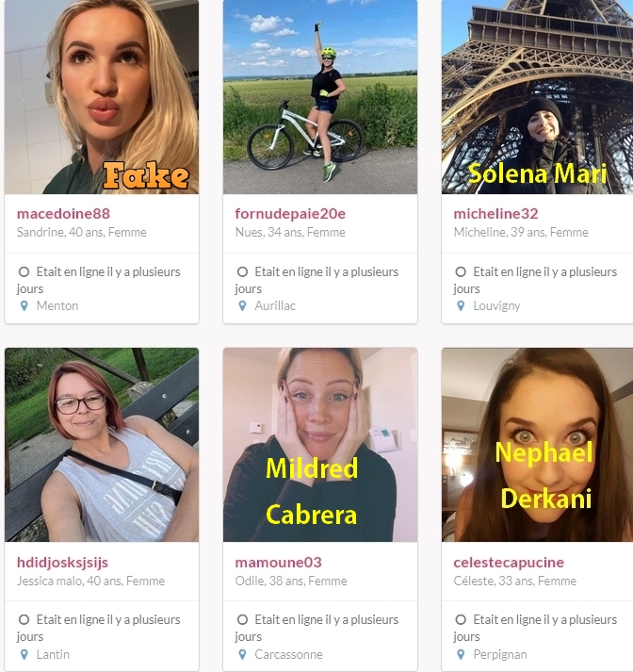
Task: Open the fornudepaie20e profile link
Action: coord(290,214)
